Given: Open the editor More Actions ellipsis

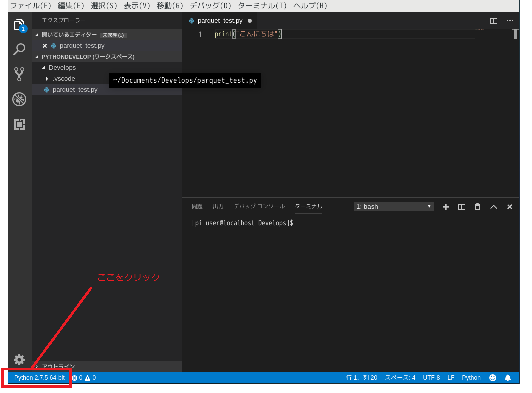Looking at the screenshot, I should [510, 21].
